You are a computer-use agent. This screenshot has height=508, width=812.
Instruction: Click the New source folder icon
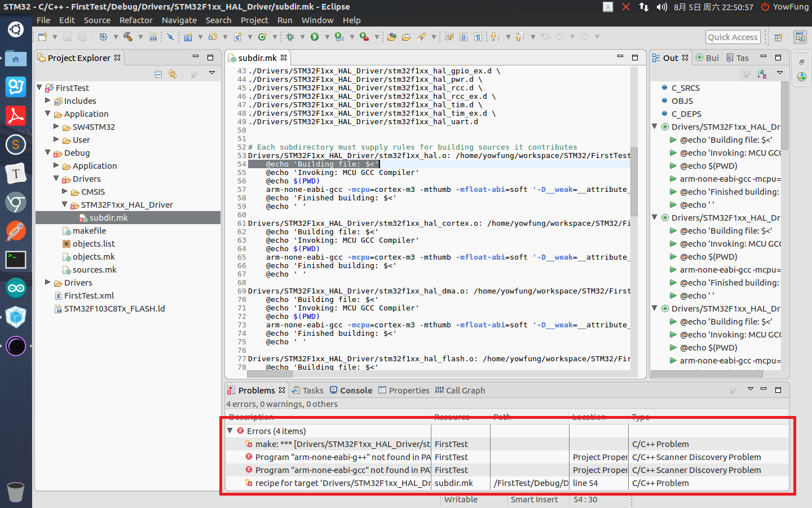coord(213,37)
